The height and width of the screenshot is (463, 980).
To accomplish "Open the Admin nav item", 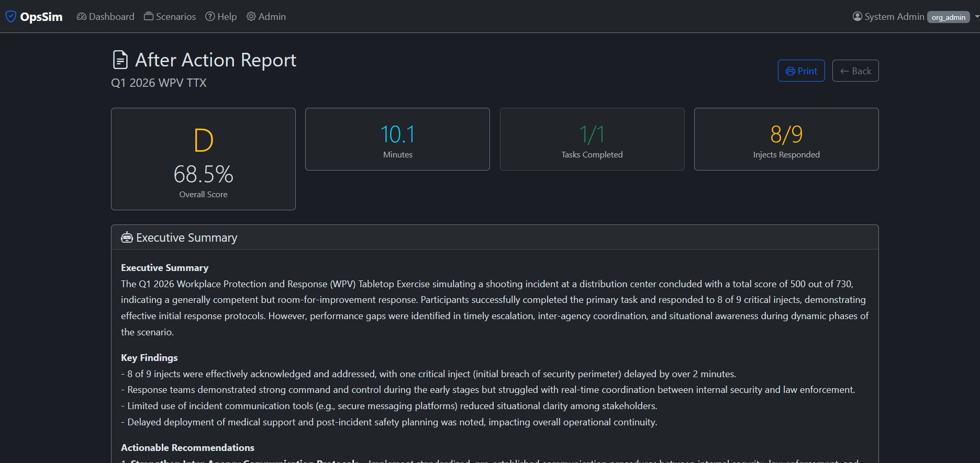I will tap(266, 17).
